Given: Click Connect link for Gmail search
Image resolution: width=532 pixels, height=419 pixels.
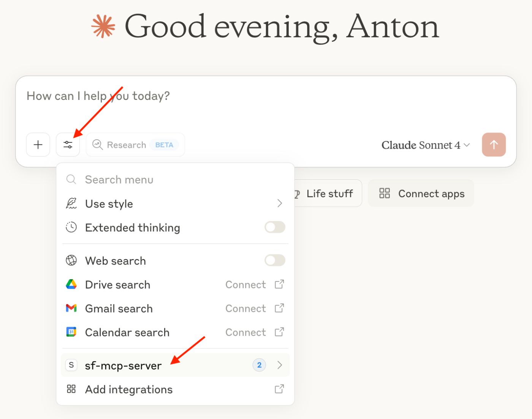Looking at the screenshot, I should pos(245,308).
